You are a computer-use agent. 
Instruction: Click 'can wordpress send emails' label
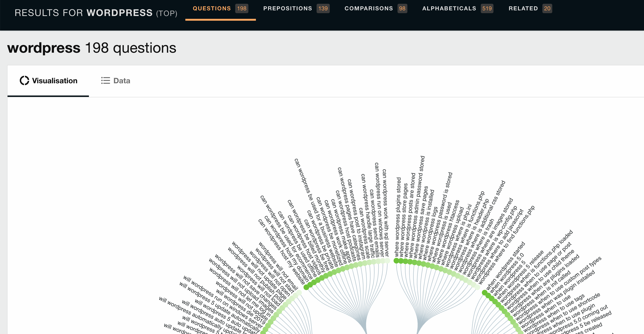[374, 223]
